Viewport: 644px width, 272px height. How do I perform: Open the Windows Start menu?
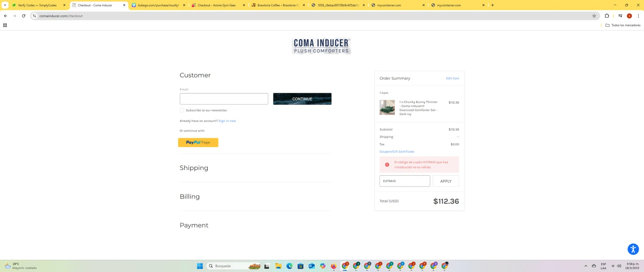200,266
